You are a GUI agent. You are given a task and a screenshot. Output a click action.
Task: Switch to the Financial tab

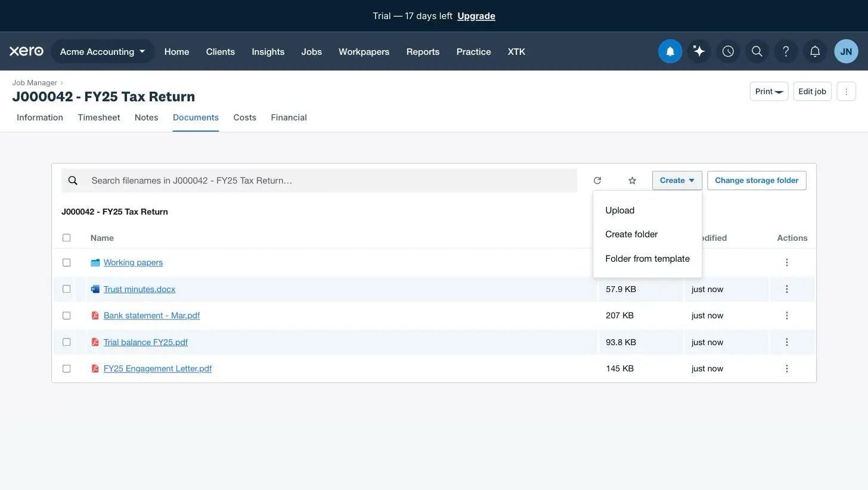pyautogui.click(x=289, y=117)
